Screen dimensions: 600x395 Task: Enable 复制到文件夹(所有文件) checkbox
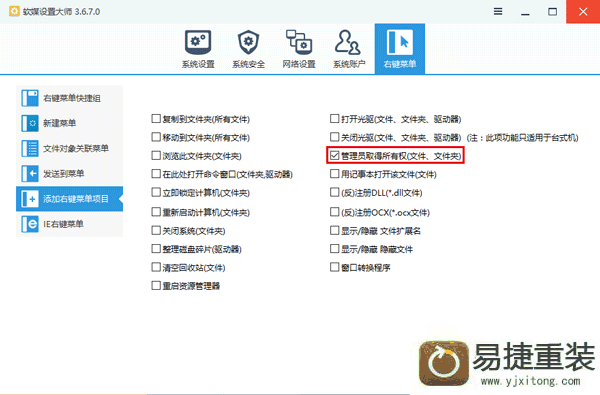[156, 119]
